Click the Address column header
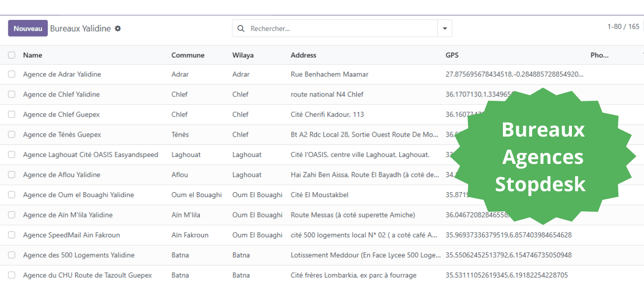The image size is (644, 297). tap(303, 55)
